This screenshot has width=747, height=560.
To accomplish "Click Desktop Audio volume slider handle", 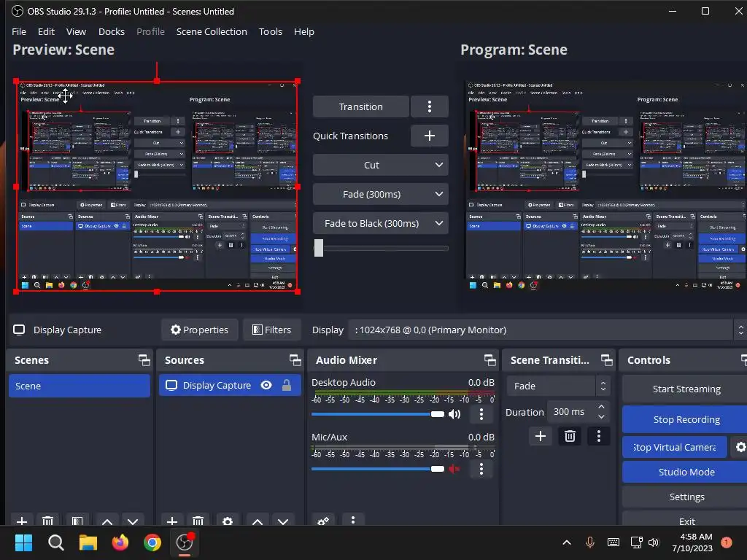I will (x=438, y=414).
